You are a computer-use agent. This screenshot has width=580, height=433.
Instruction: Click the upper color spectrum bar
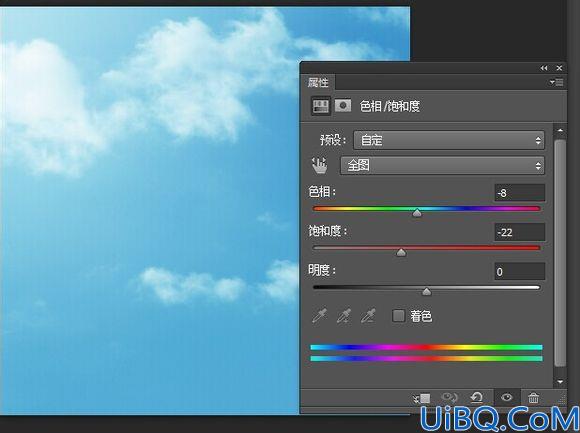pyautogui.click(x=426, y=347)
